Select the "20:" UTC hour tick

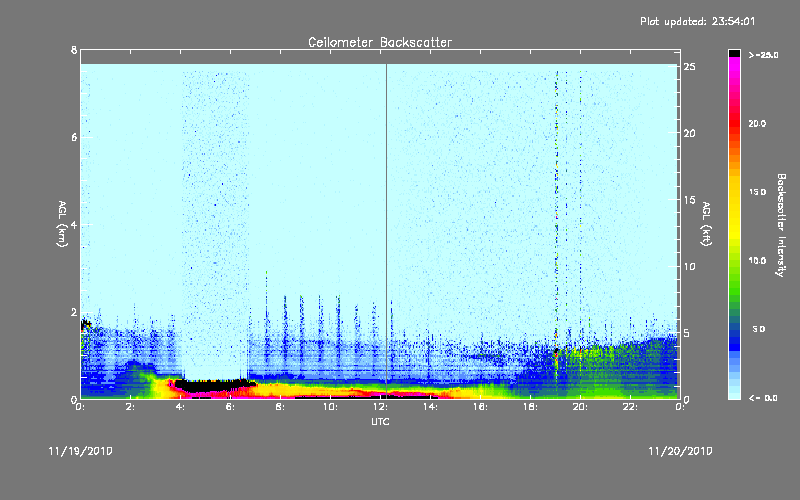(580, 407)
